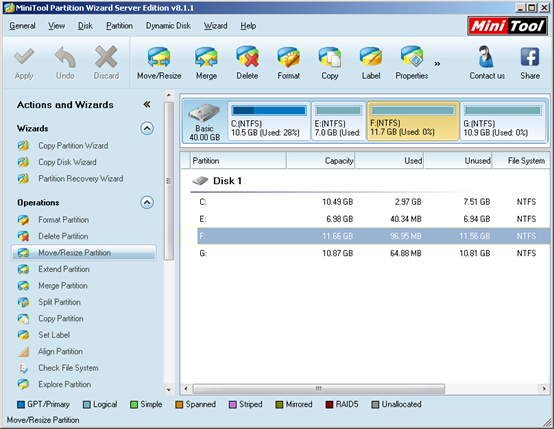
Task: Click the Contact us icon
Action: (487, 57)
